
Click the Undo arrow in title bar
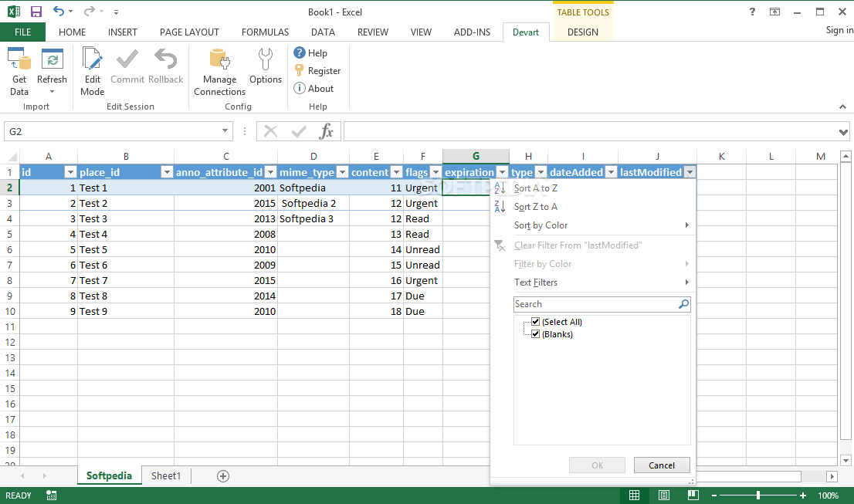[x=58, y=11]
